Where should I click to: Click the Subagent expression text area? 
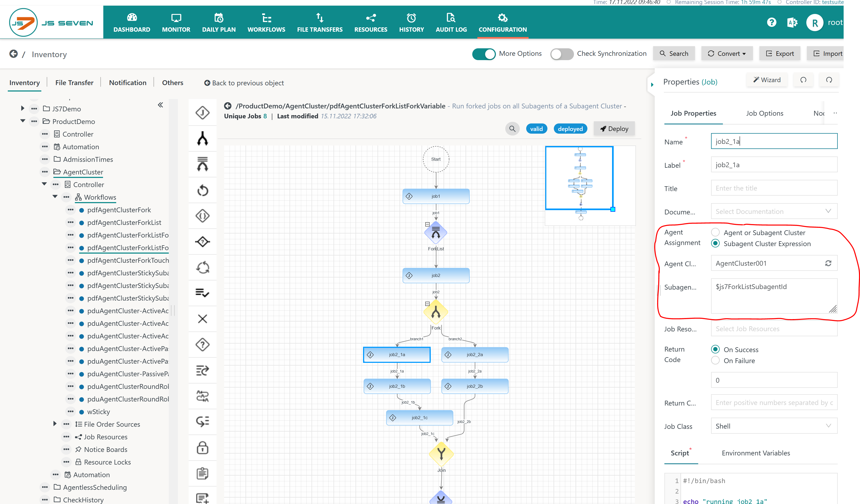pos(774,296)
